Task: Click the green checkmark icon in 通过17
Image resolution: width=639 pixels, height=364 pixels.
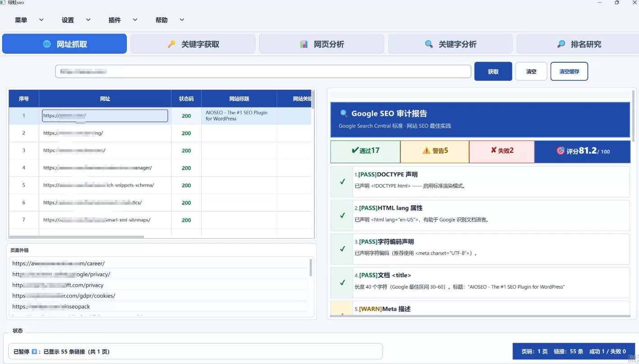Action: pos(355,150)
